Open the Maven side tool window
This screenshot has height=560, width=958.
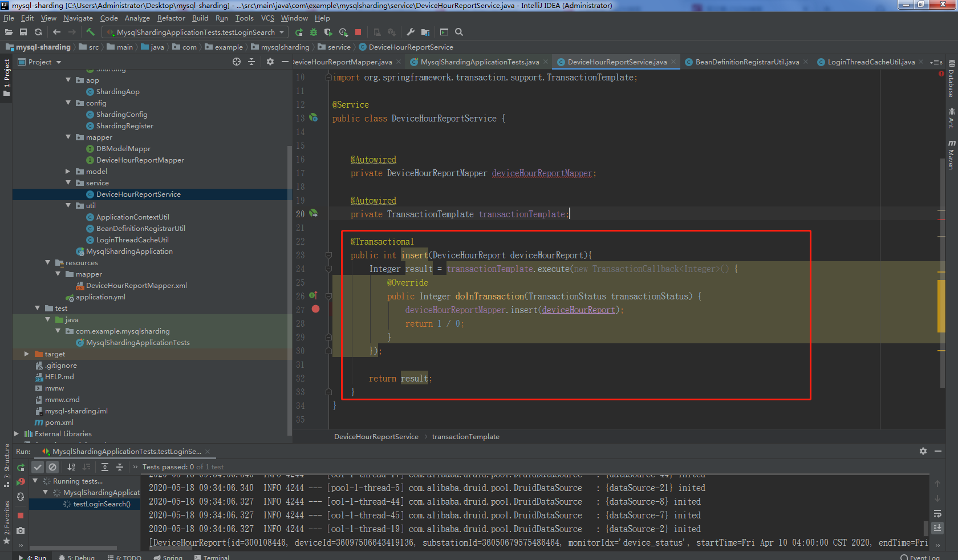click(x=951, y=155)
